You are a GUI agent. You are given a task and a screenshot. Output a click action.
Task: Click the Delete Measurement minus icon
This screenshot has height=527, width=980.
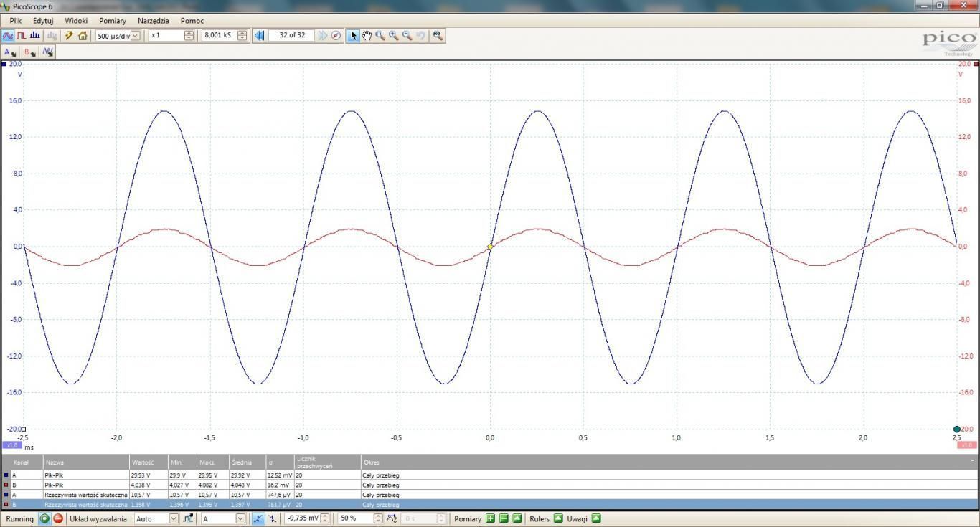coord(504,518)
